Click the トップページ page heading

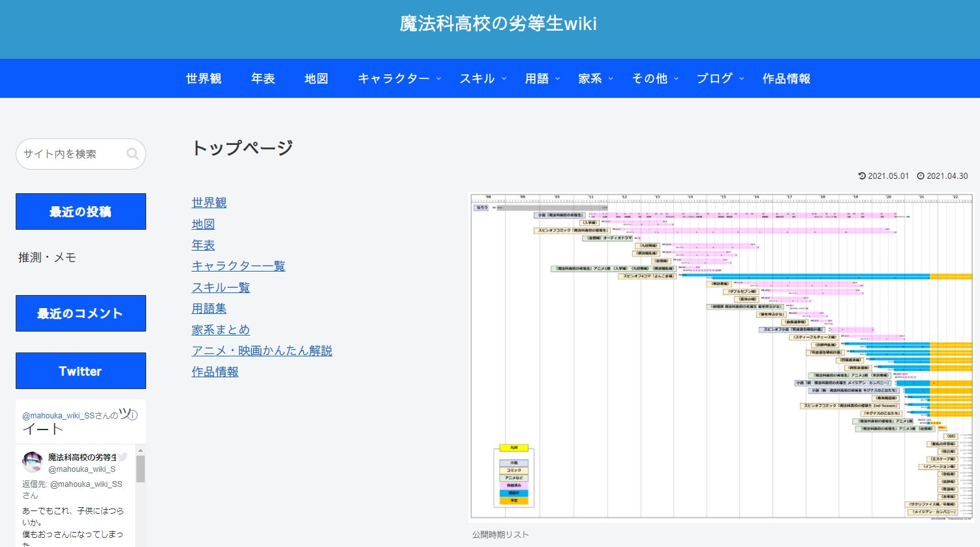pos(242,148)
